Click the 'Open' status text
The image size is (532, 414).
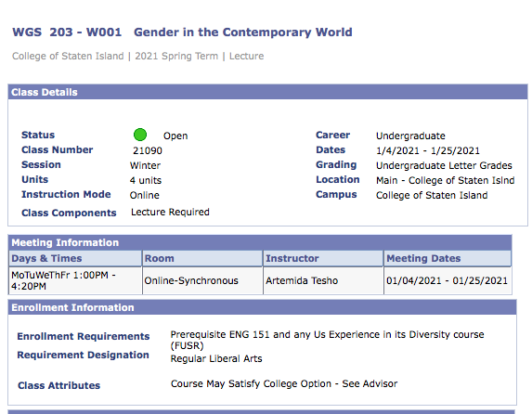pos(175,136)
